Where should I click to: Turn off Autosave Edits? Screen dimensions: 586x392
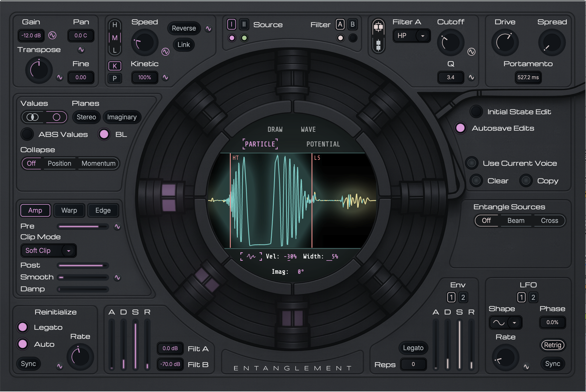tap(460, 128)
